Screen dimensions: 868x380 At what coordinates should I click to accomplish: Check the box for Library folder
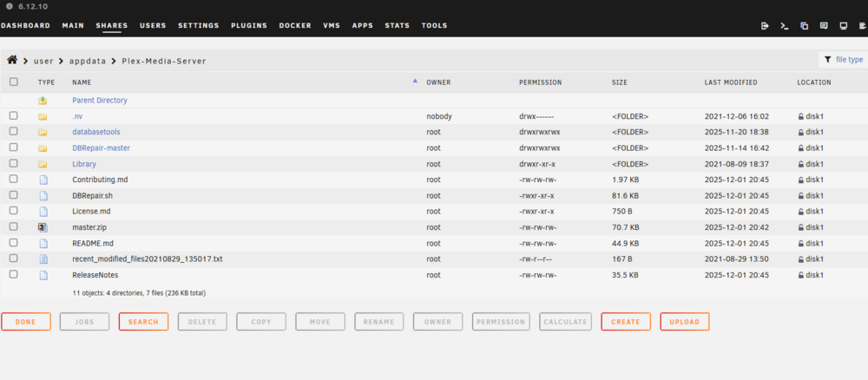[x=14, y=163]
